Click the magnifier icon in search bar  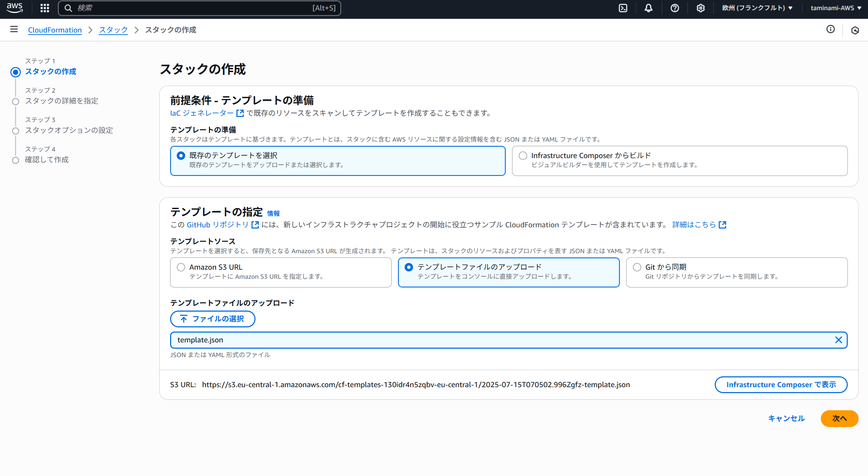(68, 8)
